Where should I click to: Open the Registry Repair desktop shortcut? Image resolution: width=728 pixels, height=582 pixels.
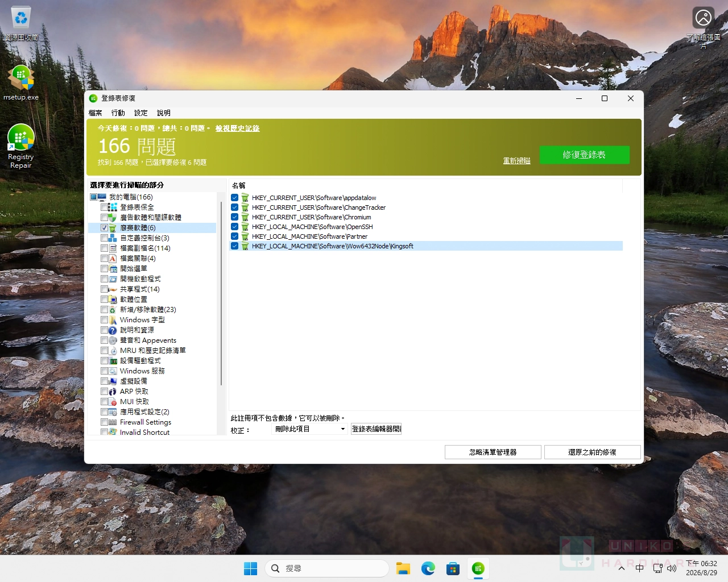click(x=21, y=146)
